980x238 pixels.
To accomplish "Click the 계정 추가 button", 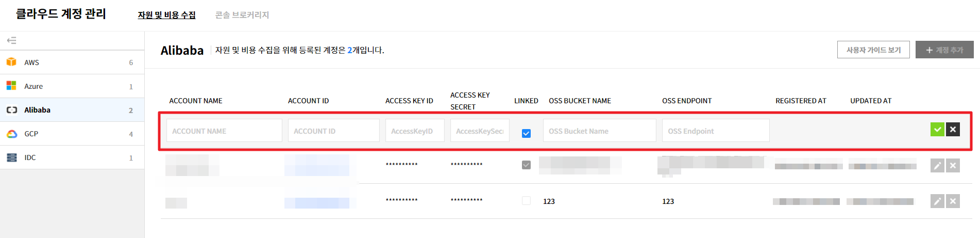I will [944, 50].
